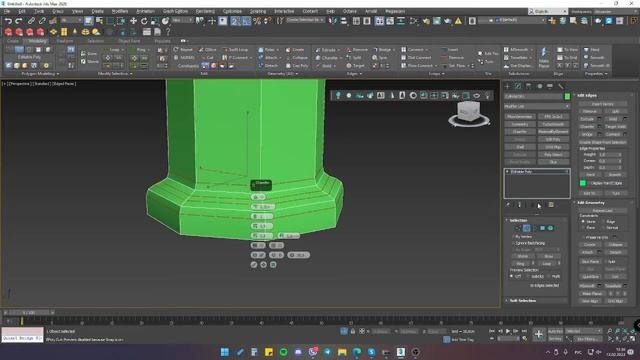
Task: Select Normal constraint radio button
Action: [x=603, y=227]
